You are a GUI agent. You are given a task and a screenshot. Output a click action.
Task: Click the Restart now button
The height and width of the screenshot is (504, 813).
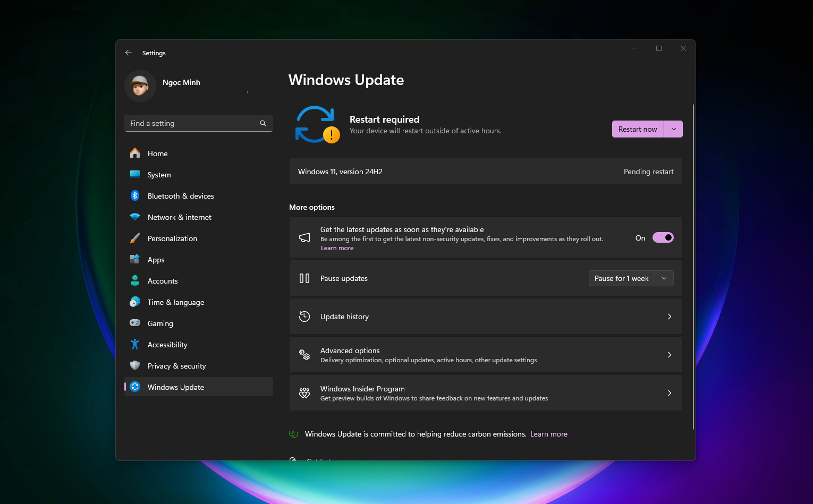click(638, 129)
